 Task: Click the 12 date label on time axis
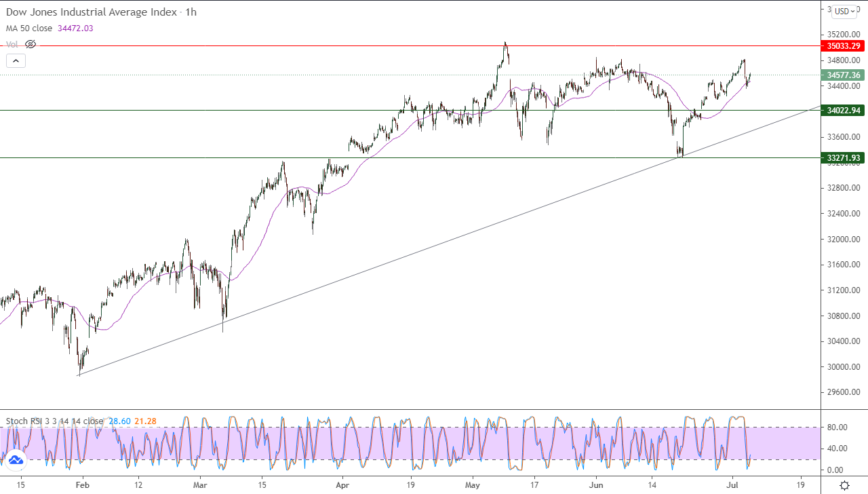click(x=138, y=485)
